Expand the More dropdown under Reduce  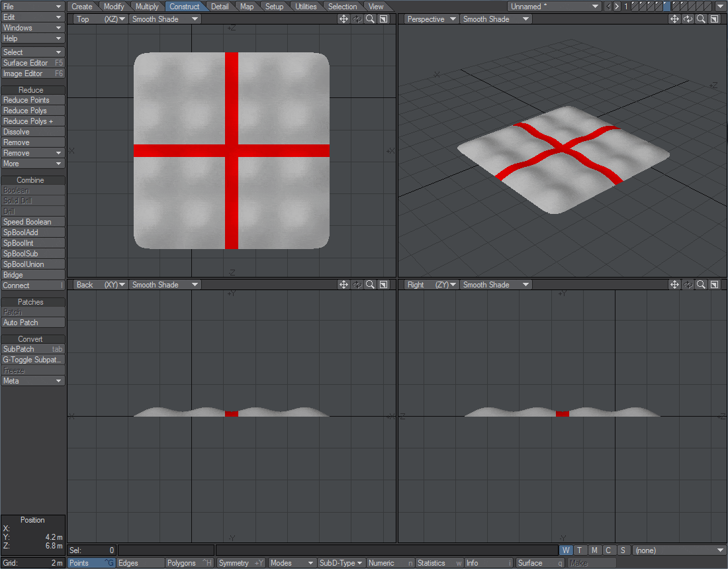coord(32,164)
